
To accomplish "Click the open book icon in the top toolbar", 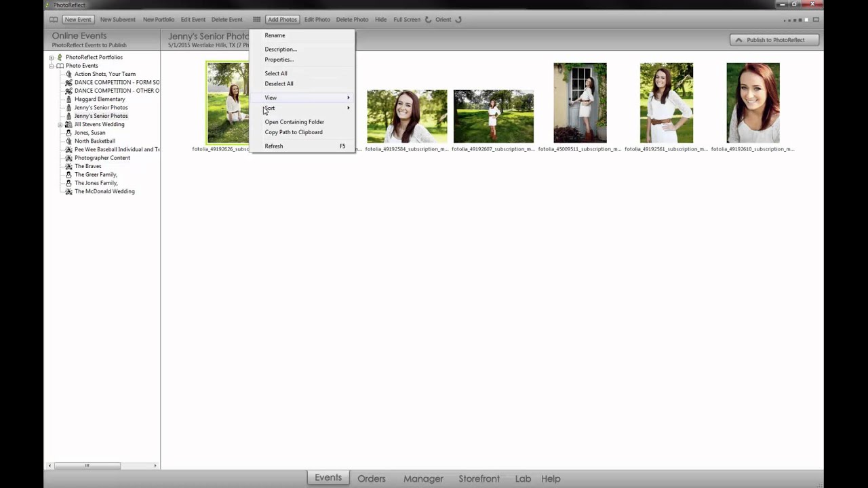I will [54, 20].
